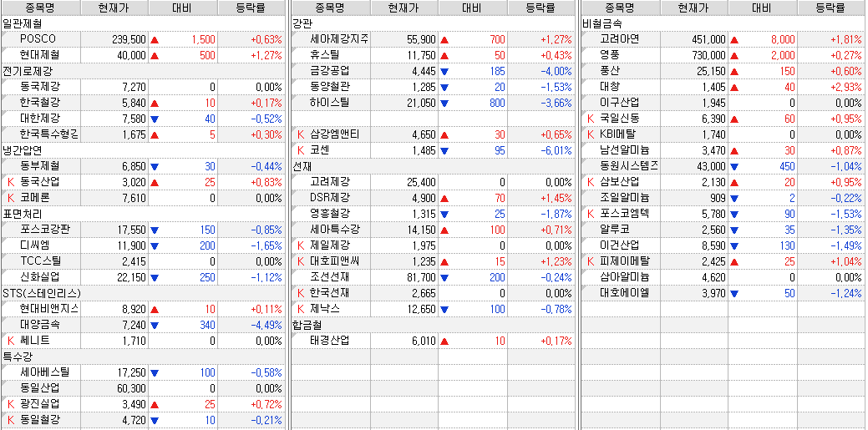This screenshot has height=430, width=868.
Task: Select the 고려제강 stock name
Action: coord(331,181)
